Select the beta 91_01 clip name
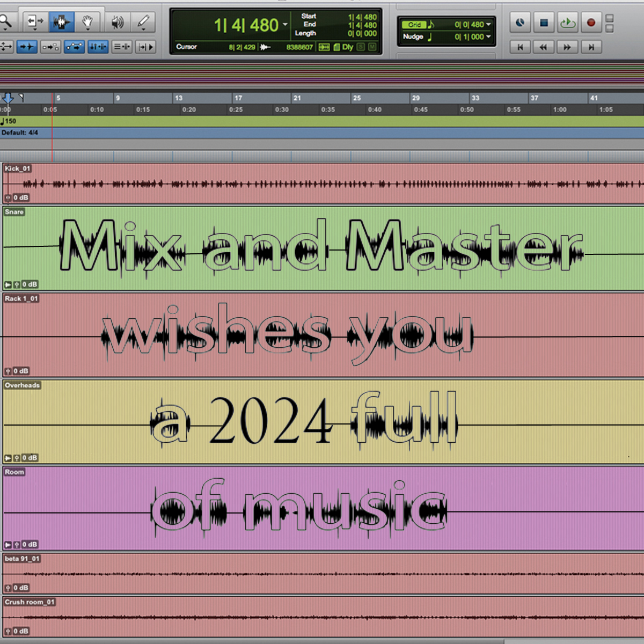Image resolution: width=644 pixels, height=644 pixels. point(22,559)
